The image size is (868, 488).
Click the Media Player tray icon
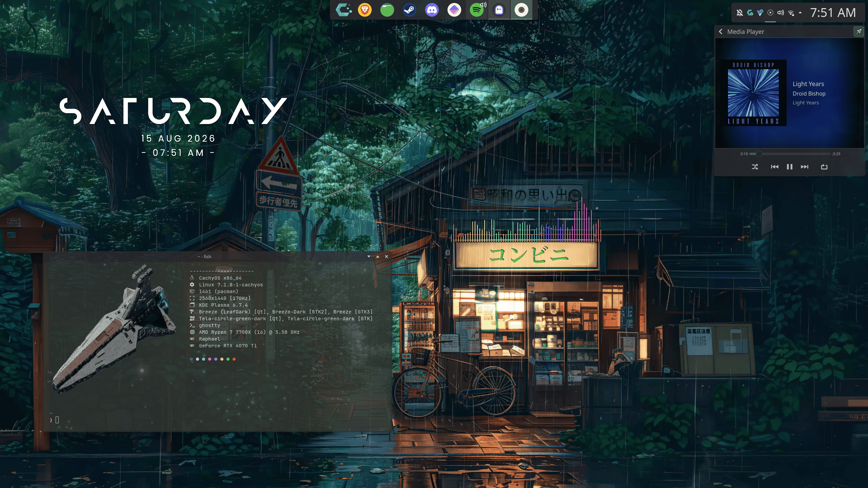pyautogui.click(x=770, y=13)
